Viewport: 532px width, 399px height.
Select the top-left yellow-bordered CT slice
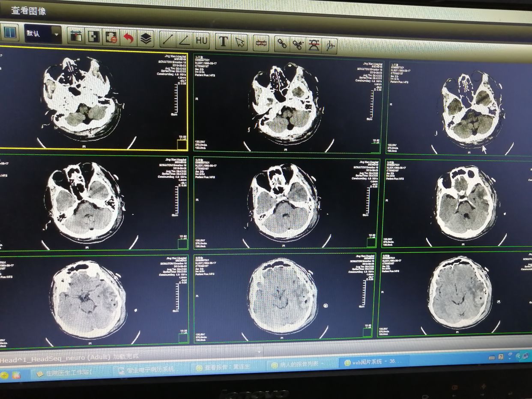tap(92, 99)
